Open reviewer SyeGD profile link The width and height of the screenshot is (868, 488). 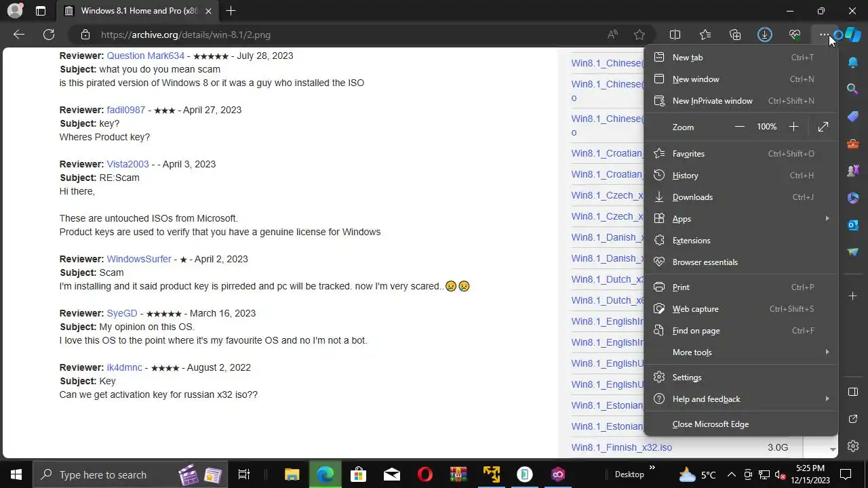[123, 313]
